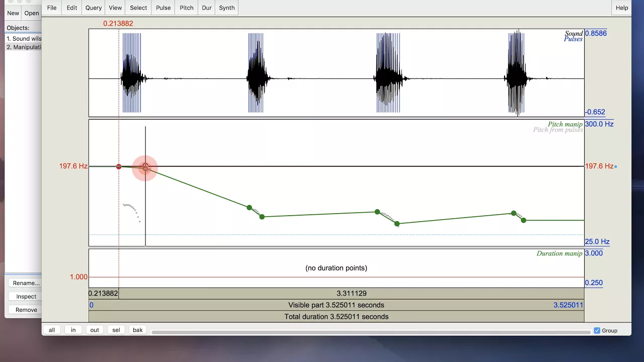This screenshot has width=644, height=362.
Task: Click the fourth waveform burst in Sound panel
Action: coord(517,74)
